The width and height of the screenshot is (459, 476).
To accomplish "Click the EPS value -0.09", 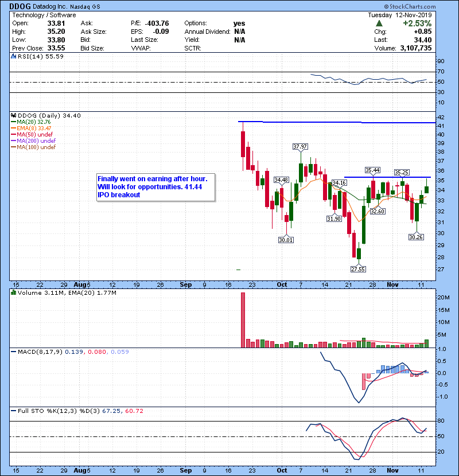I will coord(161,32).
